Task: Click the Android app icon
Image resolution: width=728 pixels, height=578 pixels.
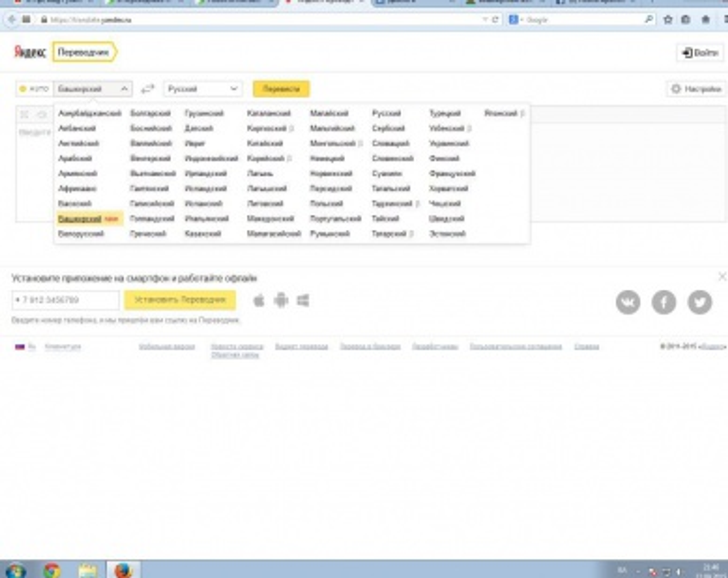Action: coord(281,301)
